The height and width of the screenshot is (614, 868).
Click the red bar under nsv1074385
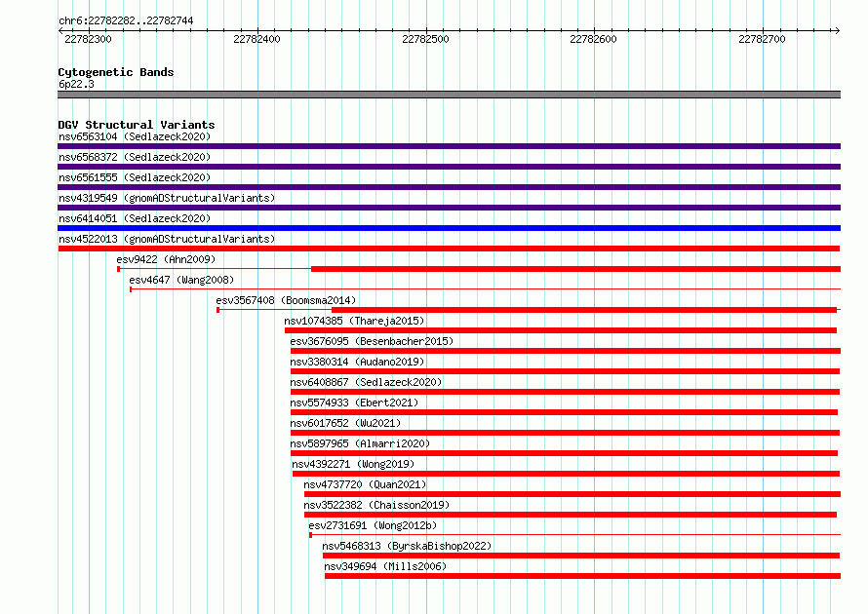[x=561, y=330]
